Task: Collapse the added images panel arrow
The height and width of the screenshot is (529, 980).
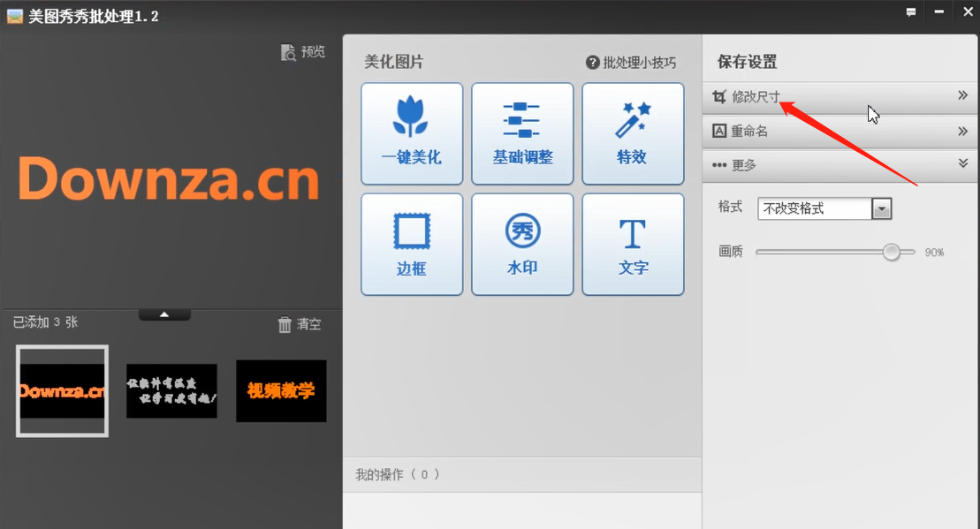Action: pos(164,313)
